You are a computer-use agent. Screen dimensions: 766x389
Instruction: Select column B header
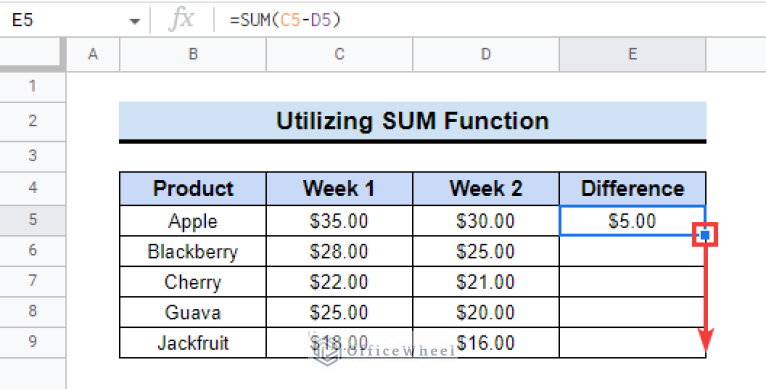click(x=193, y=55)
